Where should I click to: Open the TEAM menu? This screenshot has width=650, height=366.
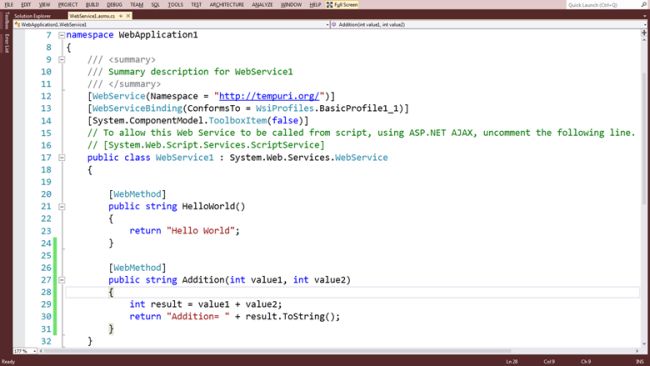coord(137,5)
